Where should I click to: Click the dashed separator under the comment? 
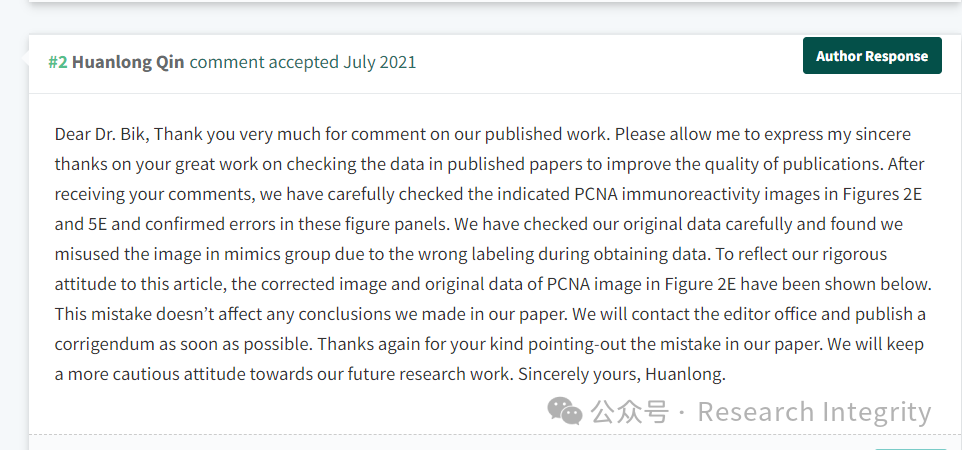[495, 435]
